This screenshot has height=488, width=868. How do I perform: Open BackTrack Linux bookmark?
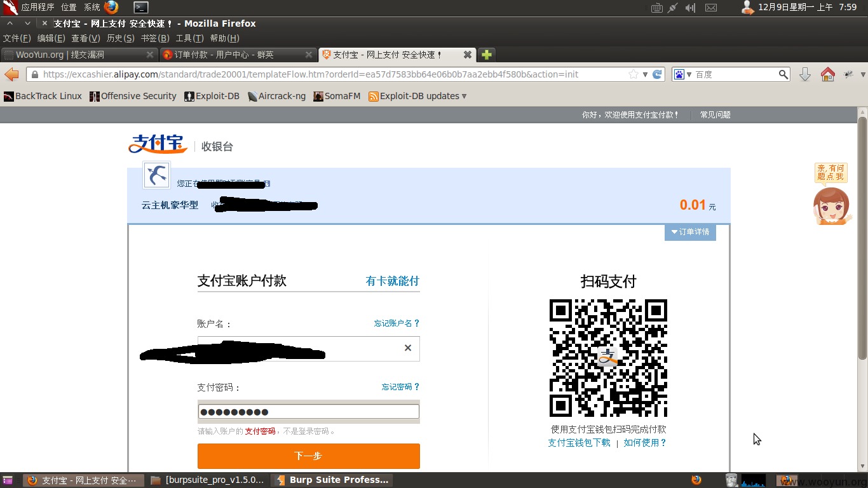pos(43,96)
